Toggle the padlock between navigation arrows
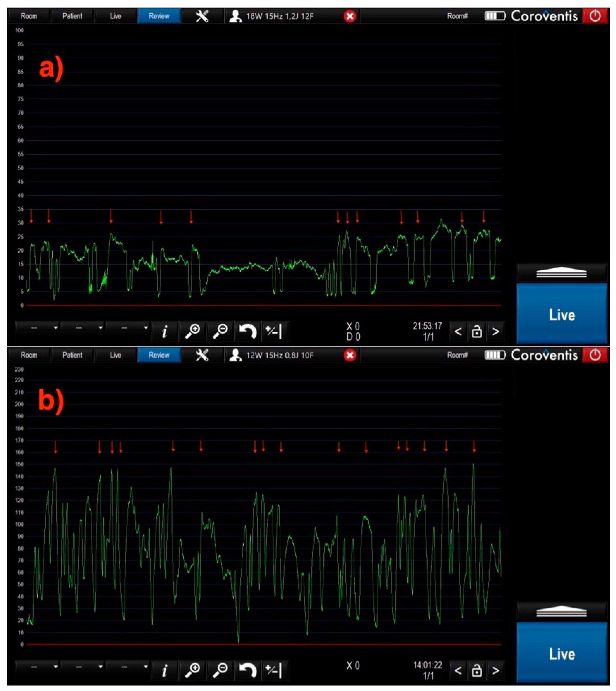 click(x=476, y=332)
